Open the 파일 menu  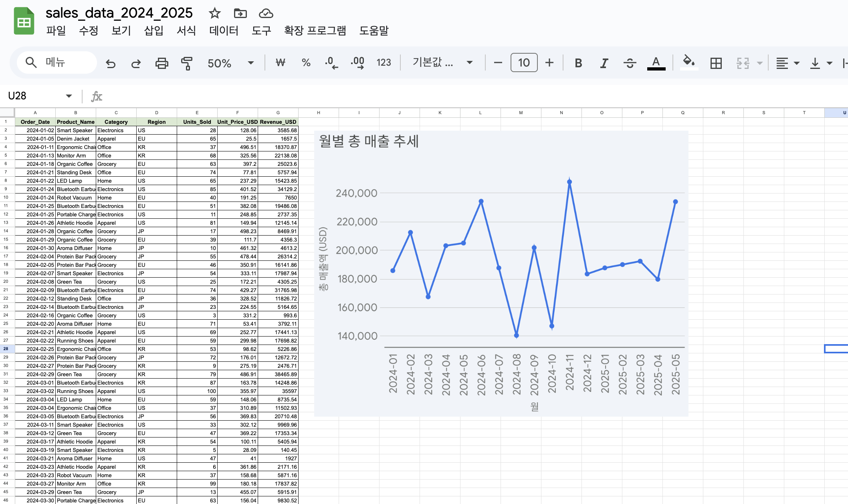click(56, 31)
